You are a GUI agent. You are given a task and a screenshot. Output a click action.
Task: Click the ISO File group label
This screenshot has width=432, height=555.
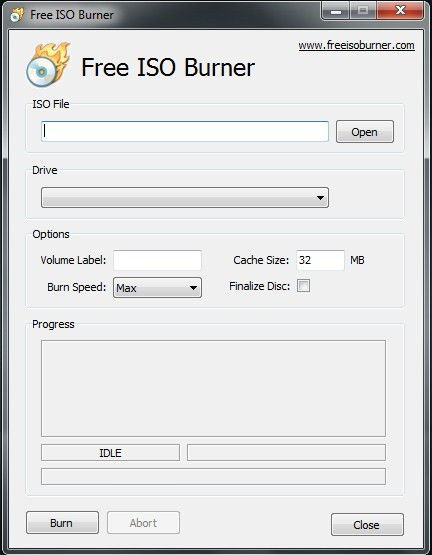click(x=51, y=104)
